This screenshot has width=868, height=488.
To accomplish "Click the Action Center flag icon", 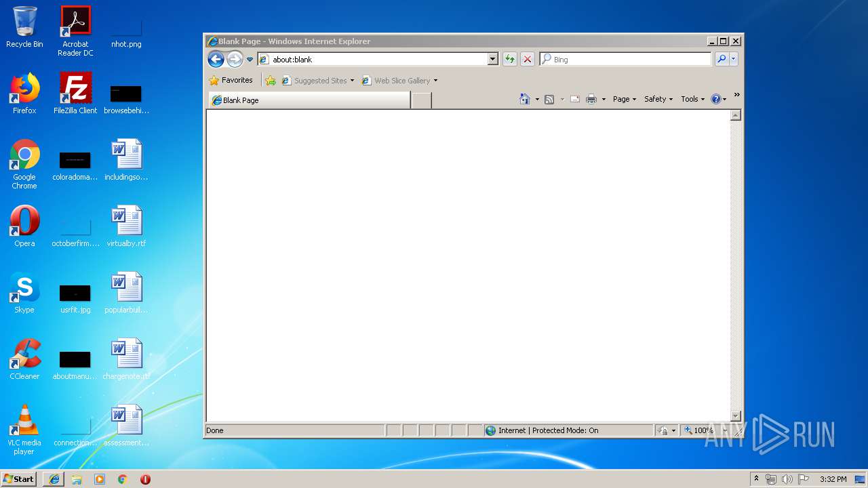I will 804,479.
